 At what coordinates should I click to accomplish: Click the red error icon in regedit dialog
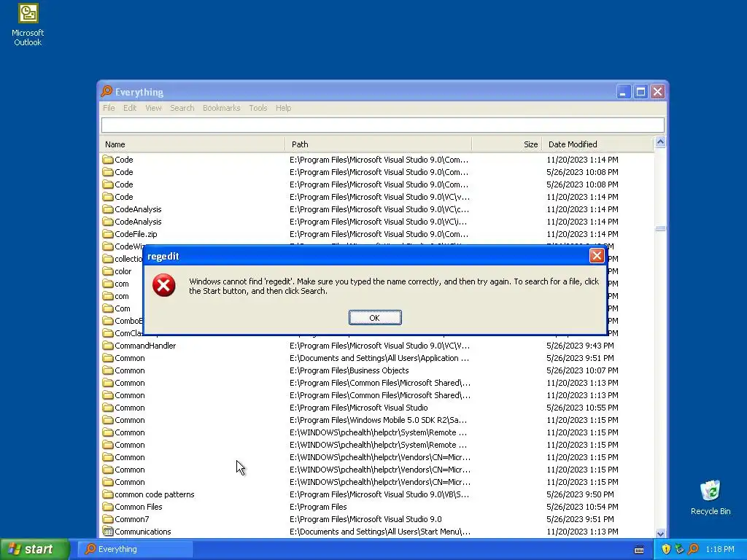[164, 285]
